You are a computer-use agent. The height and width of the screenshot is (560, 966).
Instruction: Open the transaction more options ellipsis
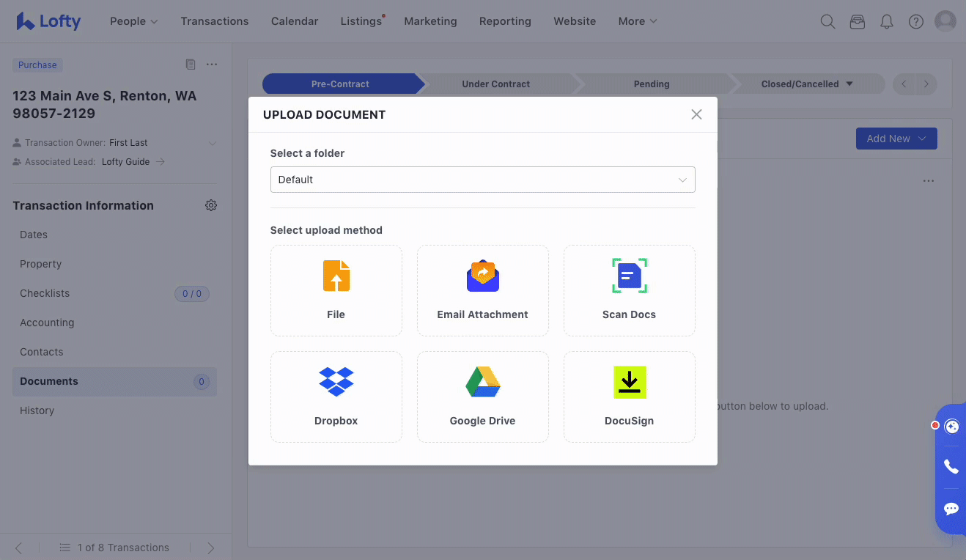click(x=212, y=65)
